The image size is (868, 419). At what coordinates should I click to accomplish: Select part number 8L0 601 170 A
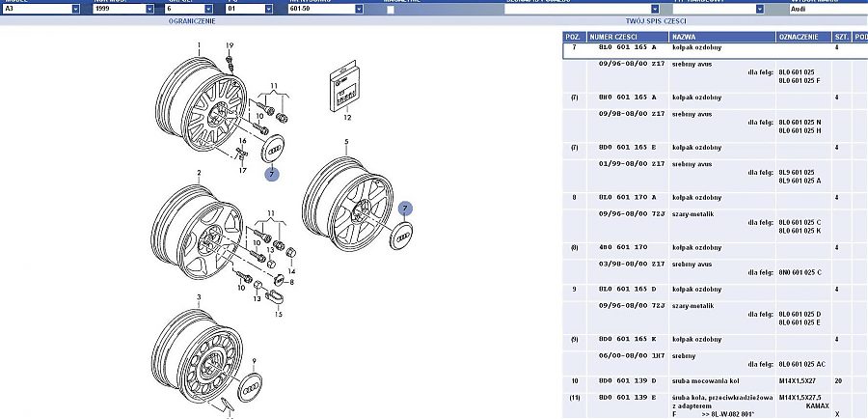tap(628, 197)
